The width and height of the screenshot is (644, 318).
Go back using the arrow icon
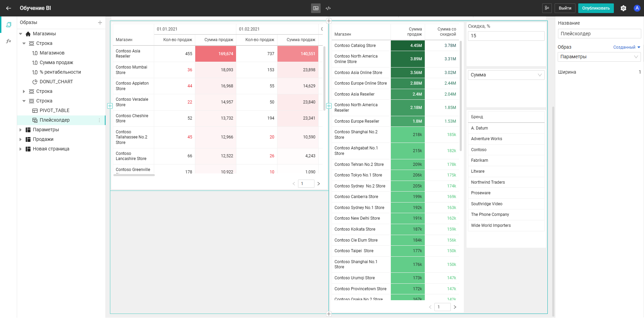click(9, 8)
